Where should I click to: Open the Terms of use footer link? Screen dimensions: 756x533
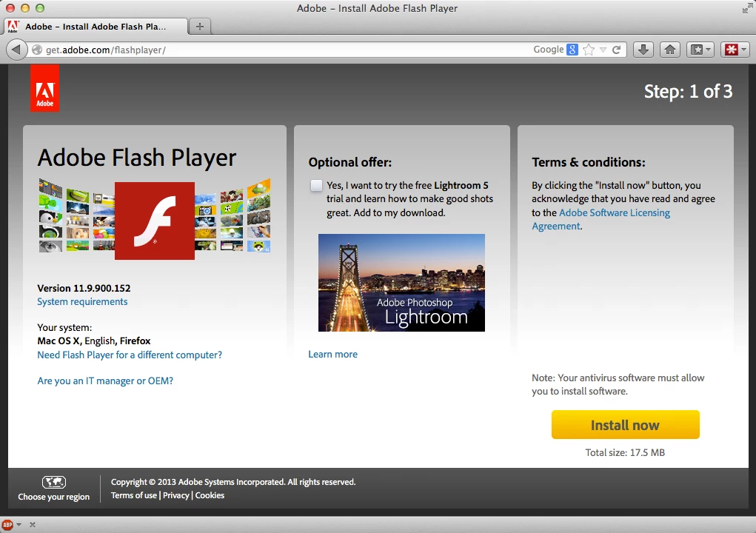coord(134,495)
